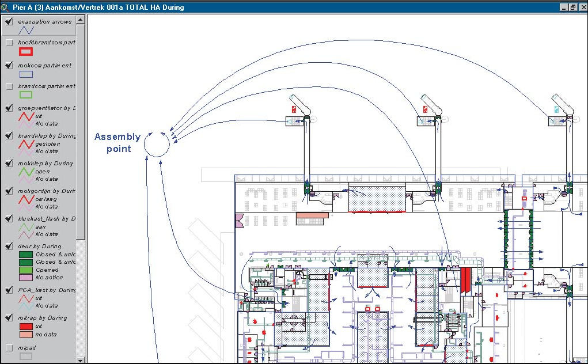Restore the window with title bar button
The width and height of the screenshot is (588, 364).
573,7
